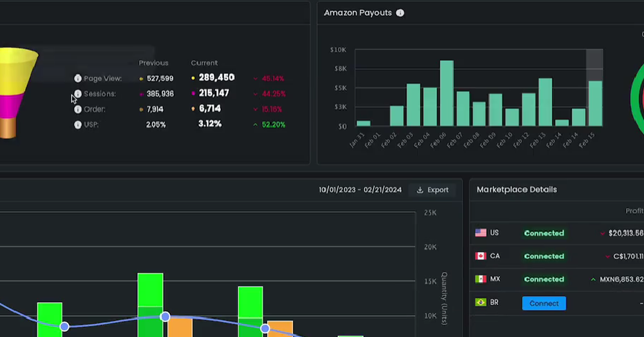The height and width of the screenshot is (337, 644).
Task: Click the previous Order value 7,914
Action: 155,110
